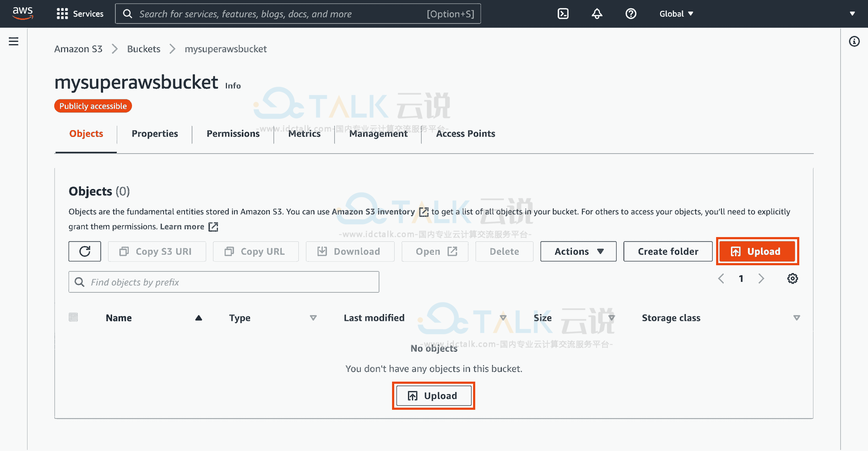The width and height of the screenshot is (868, 451).
Task: Open the Learn more link
Action: [x=189, y=227]
